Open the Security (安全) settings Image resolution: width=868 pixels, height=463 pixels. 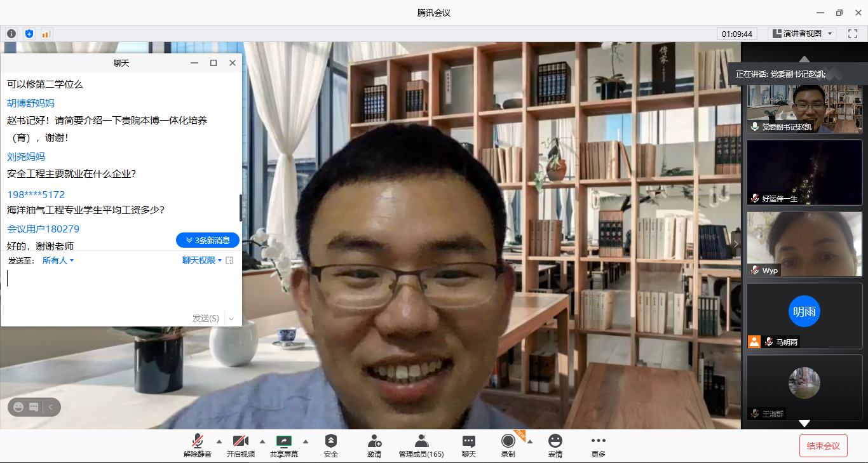click(331, 445)
